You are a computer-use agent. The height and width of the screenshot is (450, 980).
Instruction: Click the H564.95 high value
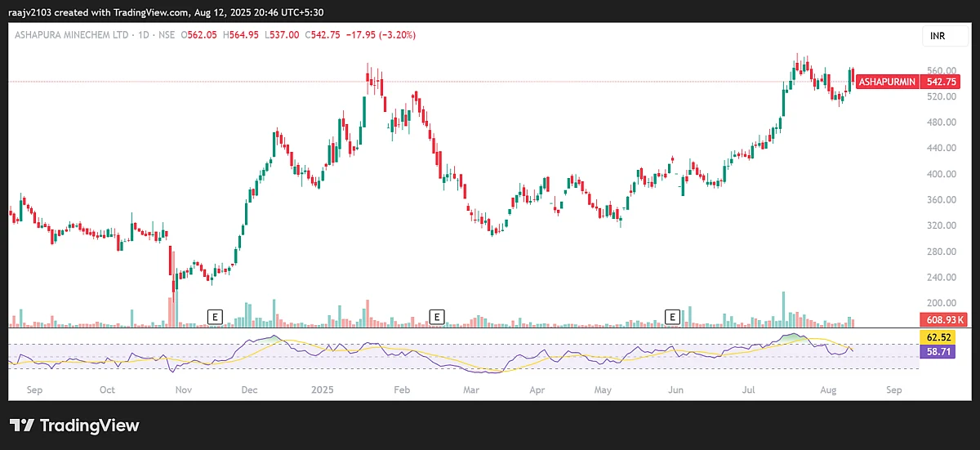coord(239,35)
